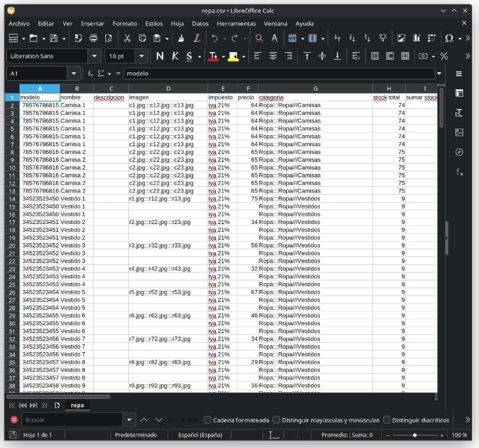The image size is (479, 448).
Task: Click the Insertar menu item
Action: pos(92,23)
